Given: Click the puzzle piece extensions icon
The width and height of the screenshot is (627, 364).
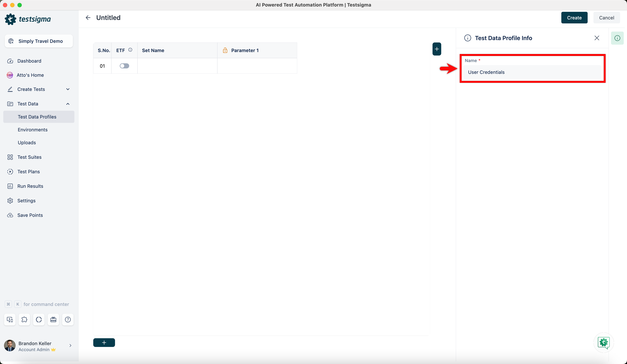Looking at the screenshot, I should [24, 320].
